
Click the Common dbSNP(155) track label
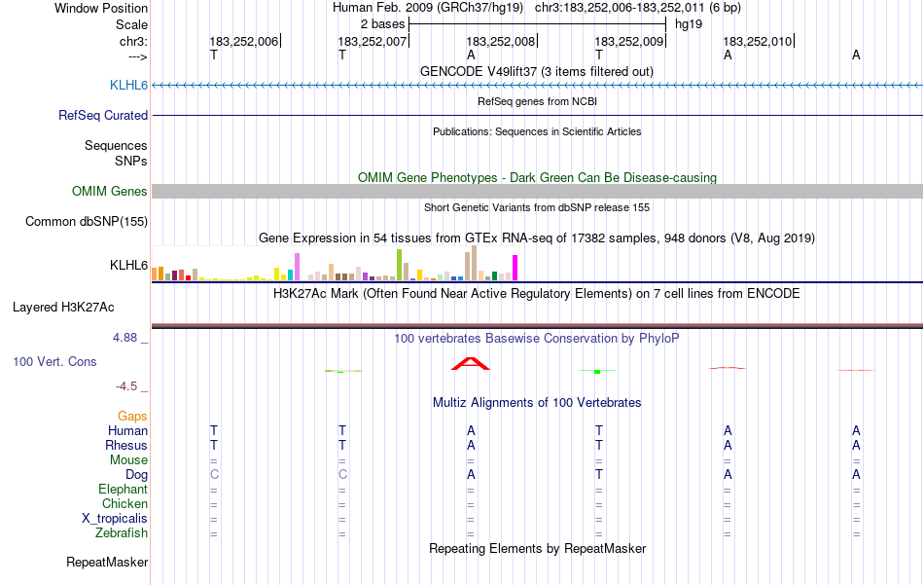pyautogui.click(x=86, y=221)
